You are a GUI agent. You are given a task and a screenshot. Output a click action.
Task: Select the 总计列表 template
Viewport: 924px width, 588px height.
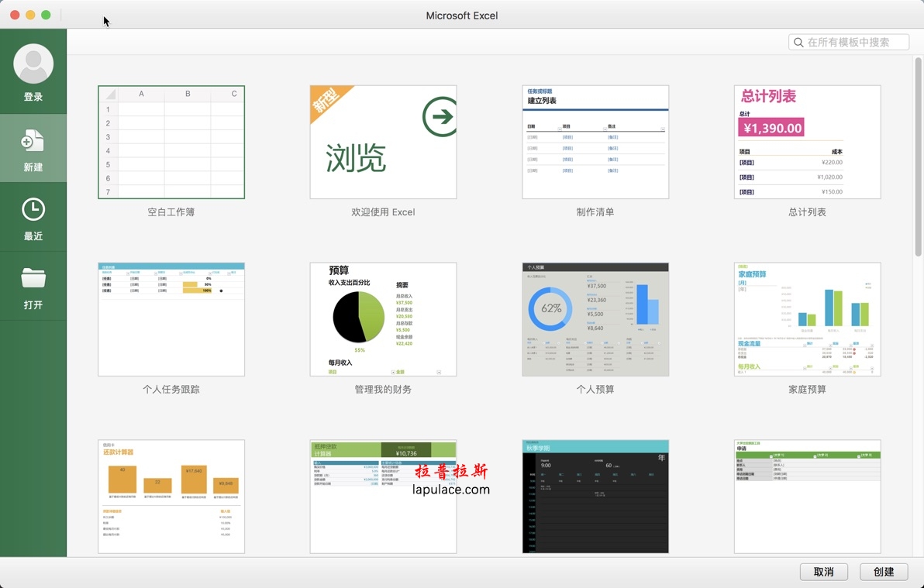click(807, 141)
